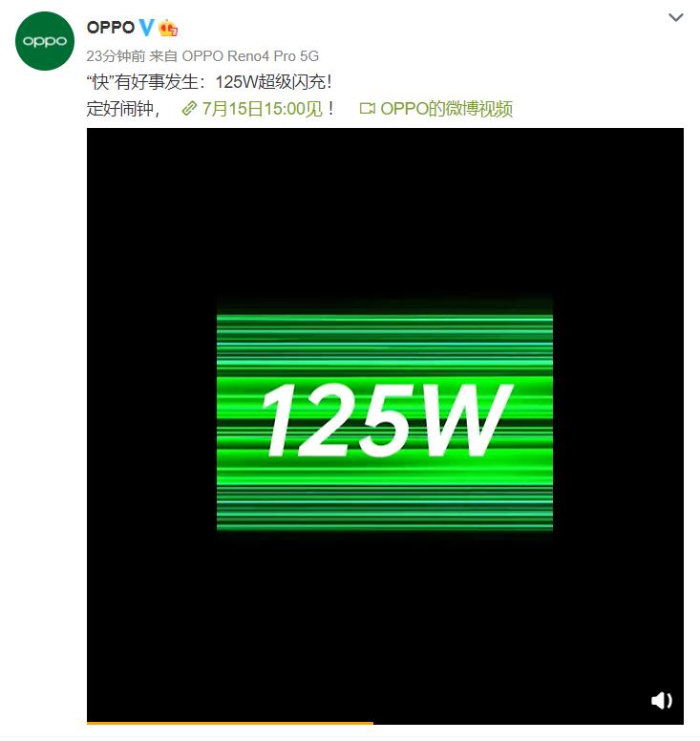The height and width of the screenshot is (741, 700).
Task: Click the OPPO account name
Action: coord(111,28)
